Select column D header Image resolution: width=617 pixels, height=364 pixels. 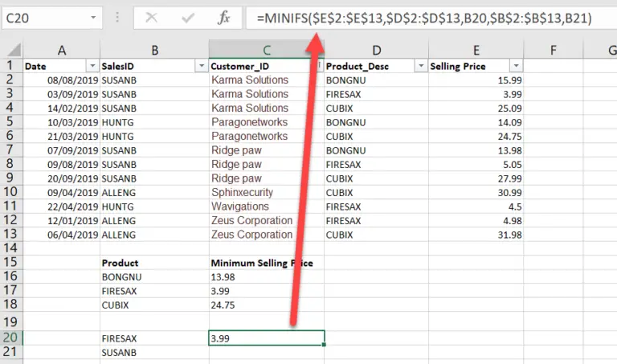(376, 50)
